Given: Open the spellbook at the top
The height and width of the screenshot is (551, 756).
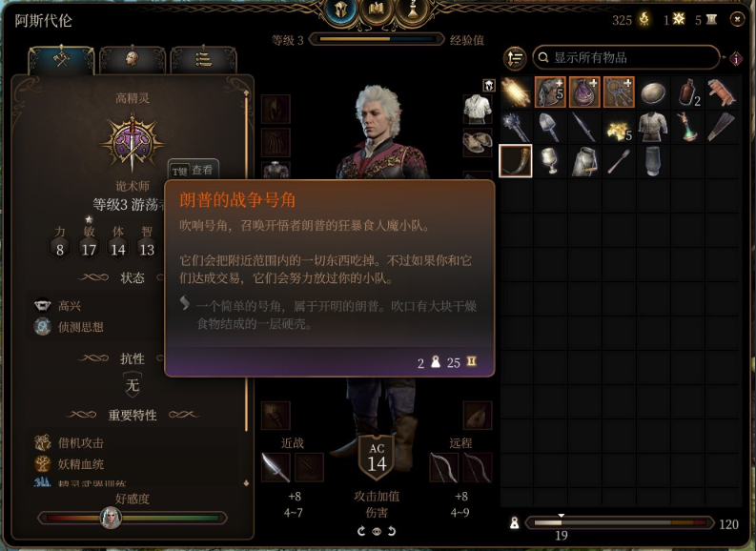Looking at the screenshot, I should [x=377, y=10].
